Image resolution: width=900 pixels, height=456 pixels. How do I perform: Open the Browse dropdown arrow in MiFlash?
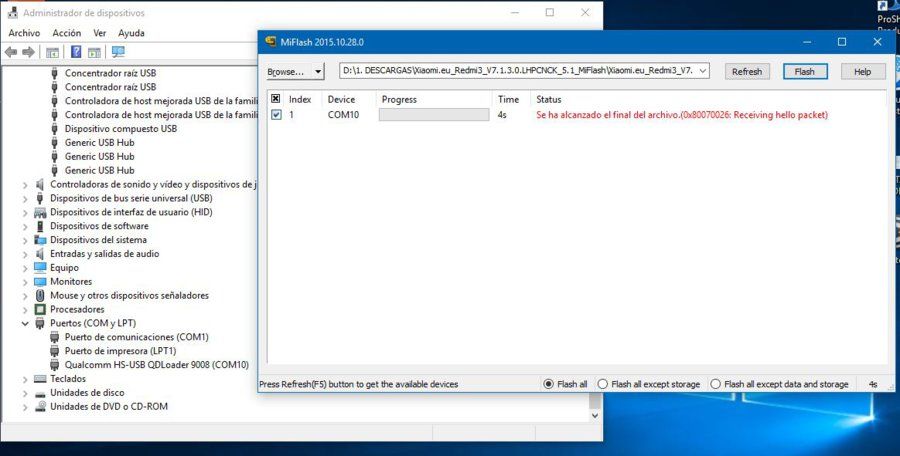coord(318,72)
